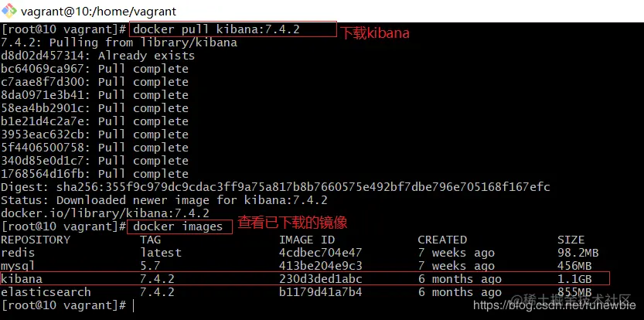Click the 456MB size value
The height and width of the screenshot is (320, 644).
click(574, 266)
